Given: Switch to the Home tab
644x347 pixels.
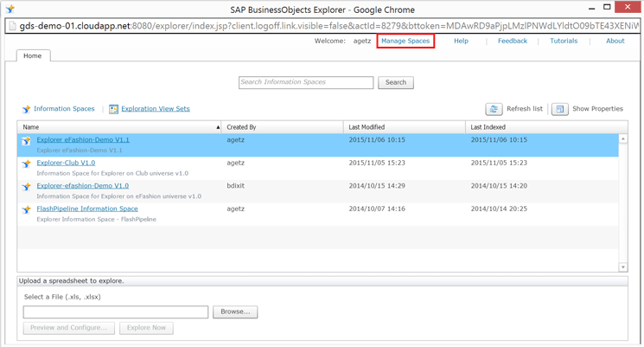Looking at the screenshot, I should (x=33, y=56).
